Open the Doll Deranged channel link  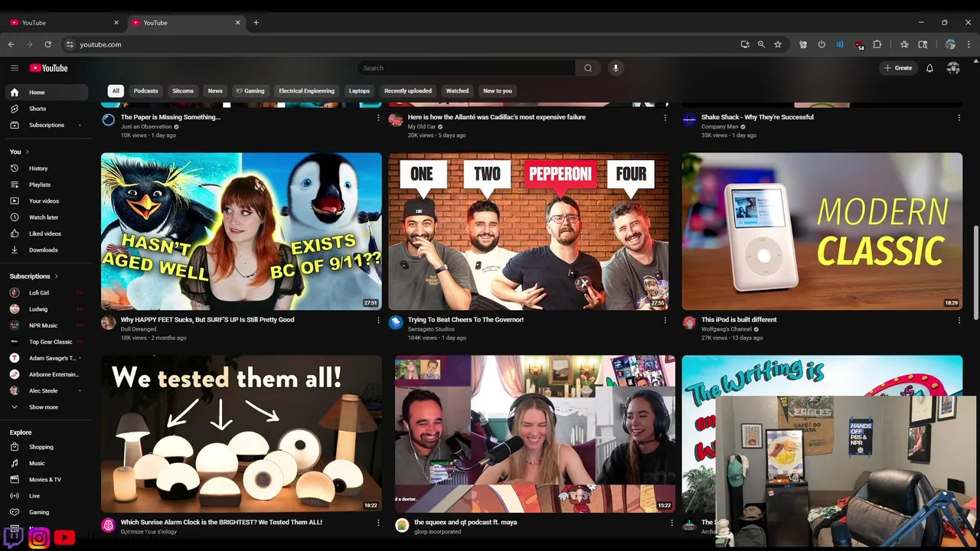(x=139, y=329)
